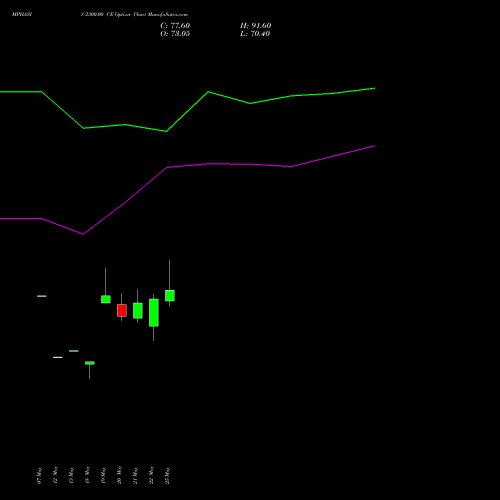Click the 25 May date label

click(167, 476)
